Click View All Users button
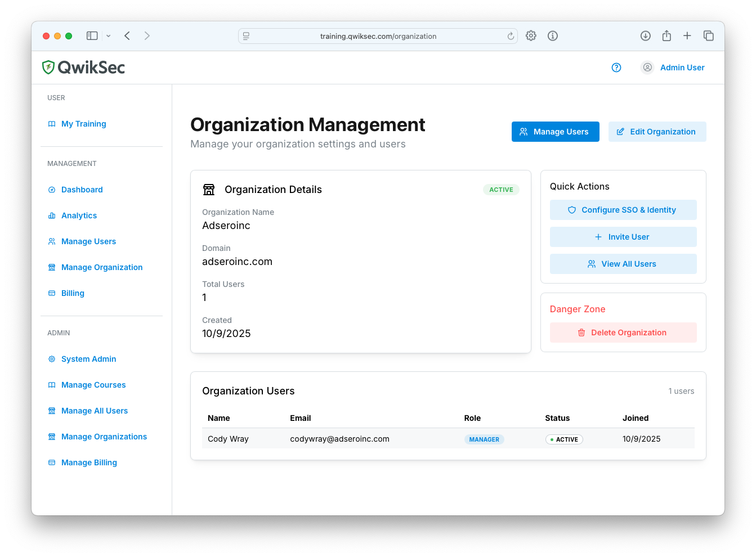Viewport: 756px width, 557px height. click(623, 264)
